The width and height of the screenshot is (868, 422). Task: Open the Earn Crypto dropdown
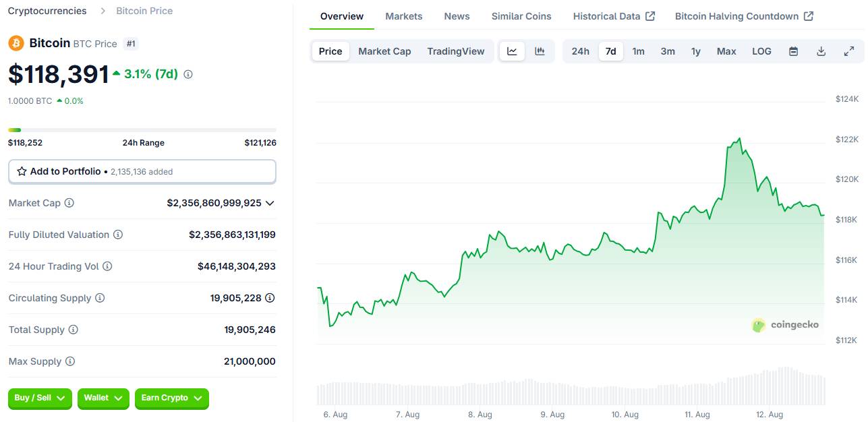[x=172, y=398]
